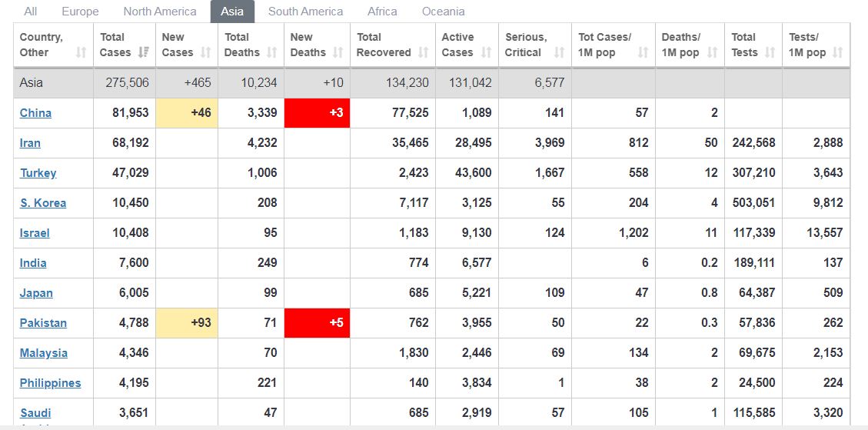The image size is (868, 430).
Task: Click Pakistan's red +5 new deaths cell
Action: 317,322
